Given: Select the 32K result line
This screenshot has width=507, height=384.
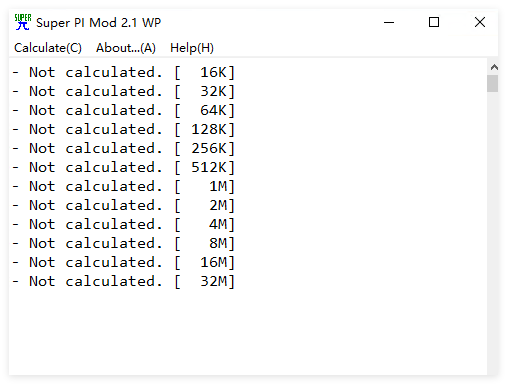Looking at the screenshot, I should [x=124, y=91].
